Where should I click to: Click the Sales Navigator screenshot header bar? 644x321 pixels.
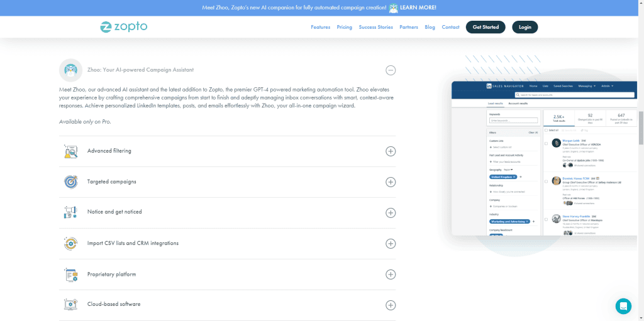[x=544, y=89]
